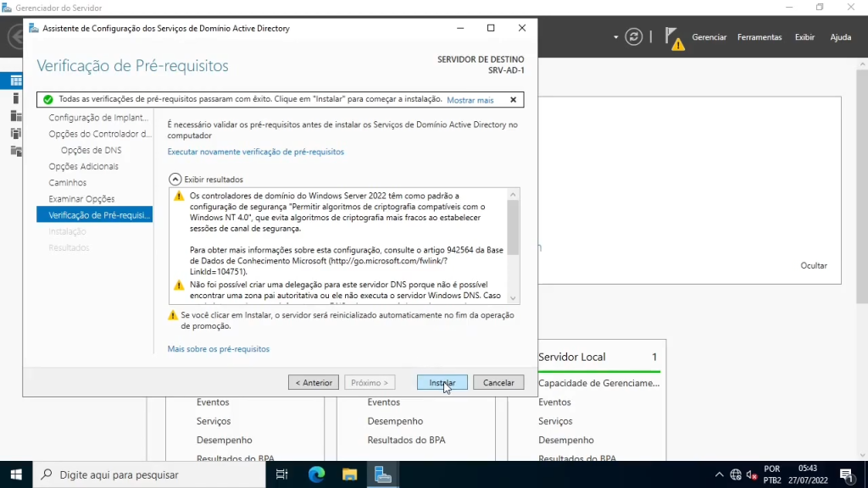Click the taskbar search box

click(x=149, y=474)
